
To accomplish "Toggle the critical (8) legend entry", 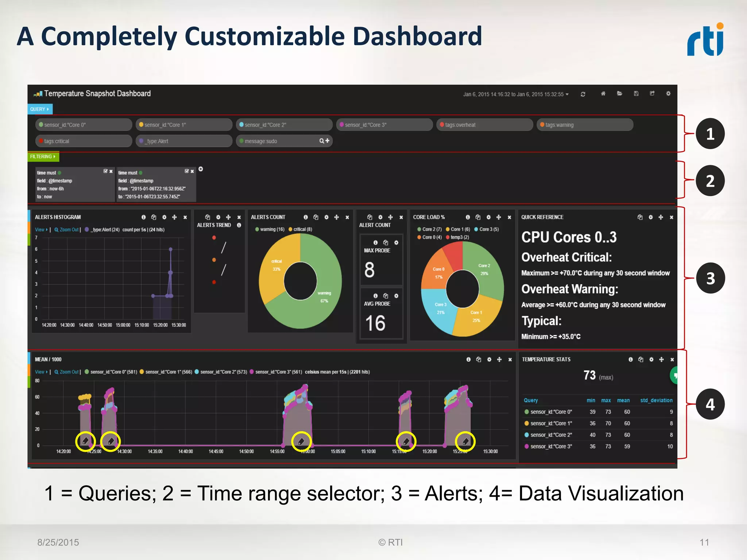I will (300, 229).
